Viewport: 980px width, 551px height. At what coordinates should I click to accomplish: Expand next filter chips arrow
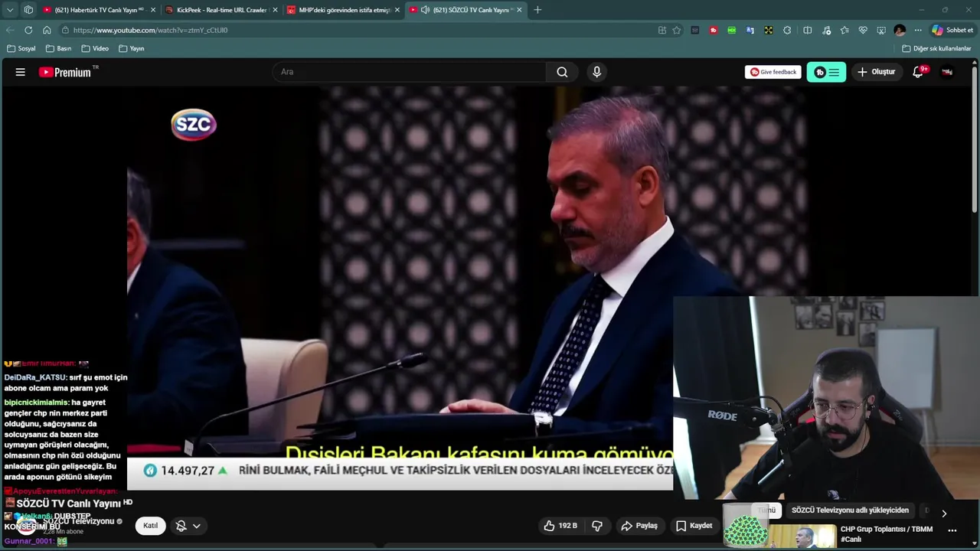(x=944, y=514)
